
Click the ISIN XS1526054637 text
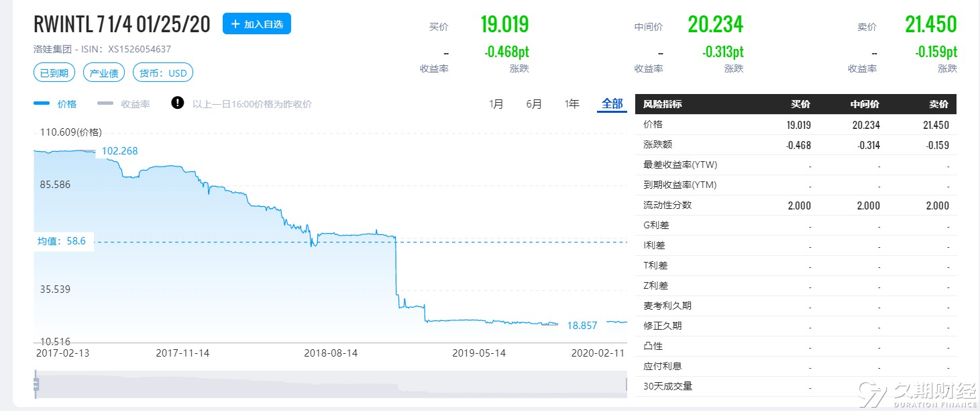140,49
